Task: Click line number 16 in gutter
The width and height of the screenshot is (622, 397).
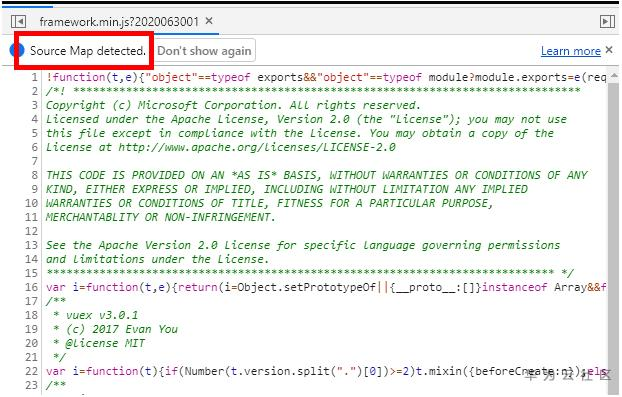Action: [x=31, y=287]
